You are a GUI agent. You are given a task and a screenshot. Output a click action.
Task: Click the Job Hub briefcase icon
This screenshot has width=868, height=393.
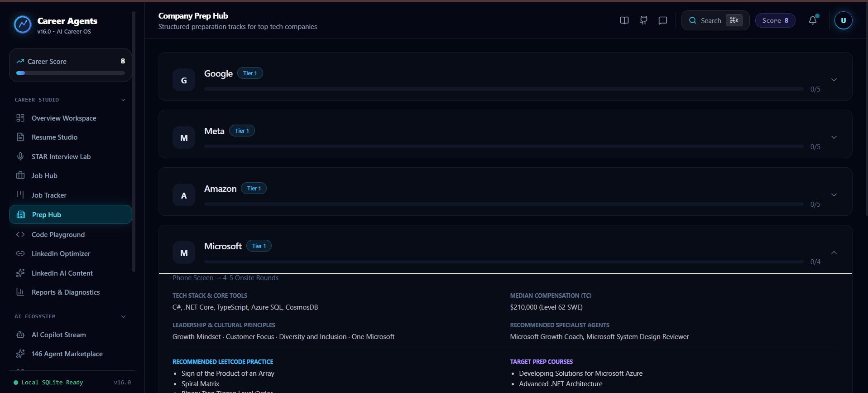pos(20,175)
